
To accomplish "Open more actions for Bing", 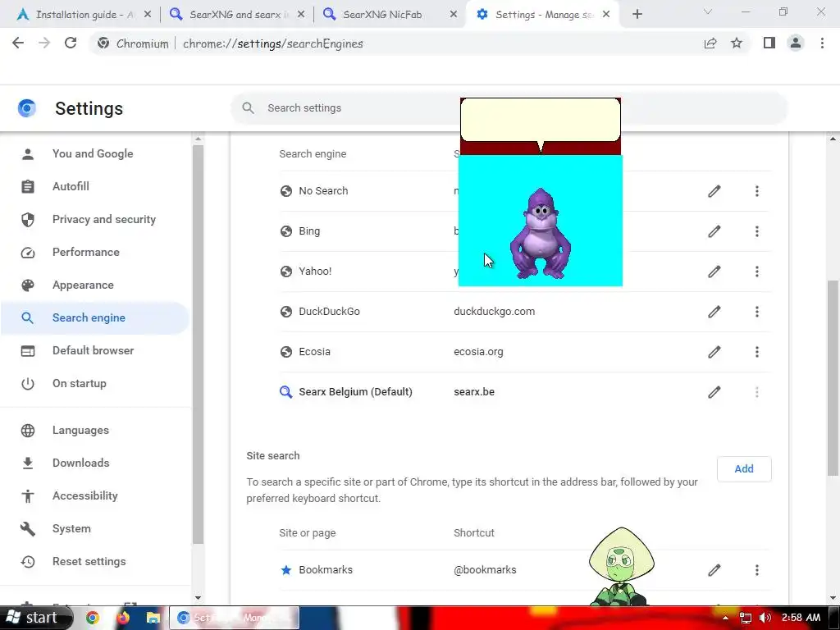I will (x=757, y=231).
